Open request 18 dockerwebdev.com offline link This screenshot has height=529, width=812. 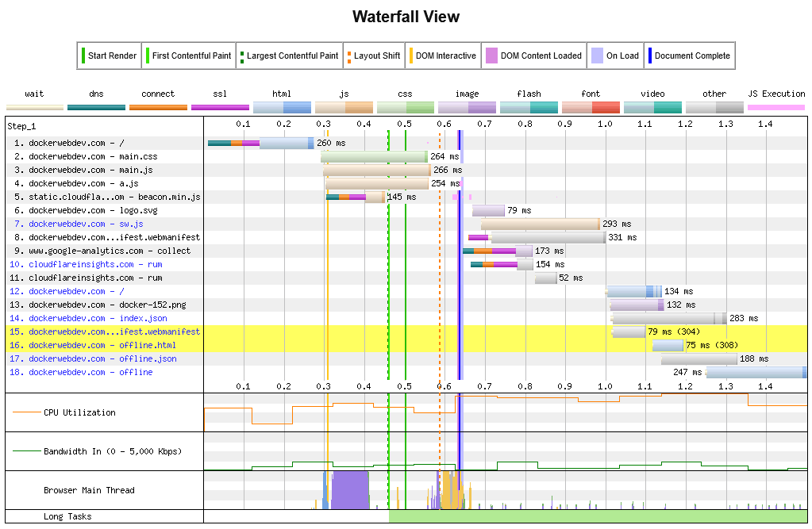(x=83, y=373)
